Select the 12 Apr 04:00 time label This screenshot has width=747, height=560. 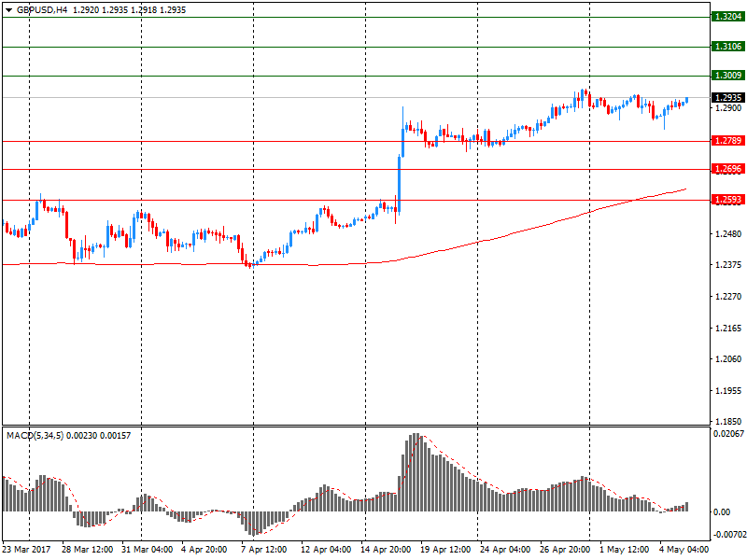[x=326, y=550]
